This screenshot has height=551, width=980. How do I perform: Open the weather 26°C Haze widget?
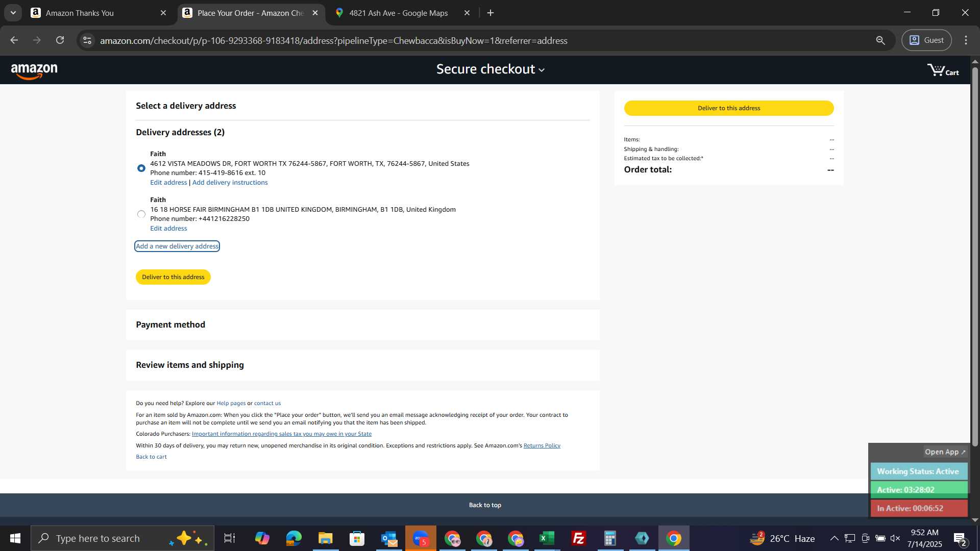click(x=782, y=538)
